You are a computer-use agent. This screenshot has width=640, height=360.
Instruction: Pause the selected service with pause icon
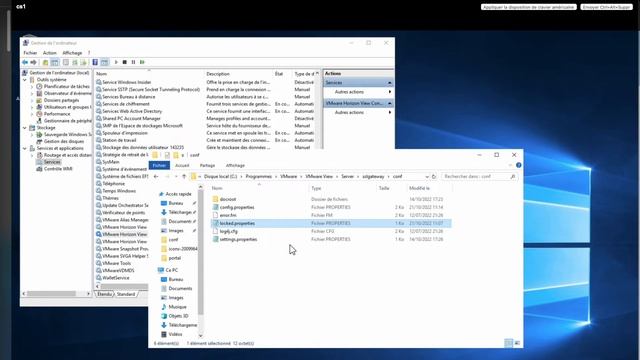point(133,62)
